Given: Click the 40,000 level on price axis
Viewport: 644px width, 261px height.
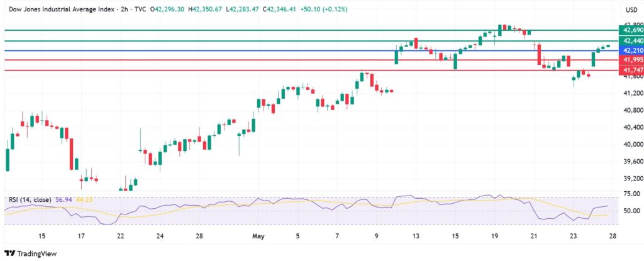Looking at the screenshot, I should (631, 144).
